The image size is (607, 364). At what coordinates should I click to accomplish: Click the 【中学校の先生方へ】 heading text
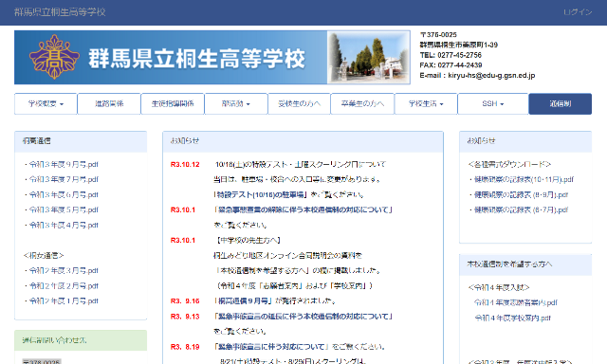pyautogui.click(x=248, y=240)
